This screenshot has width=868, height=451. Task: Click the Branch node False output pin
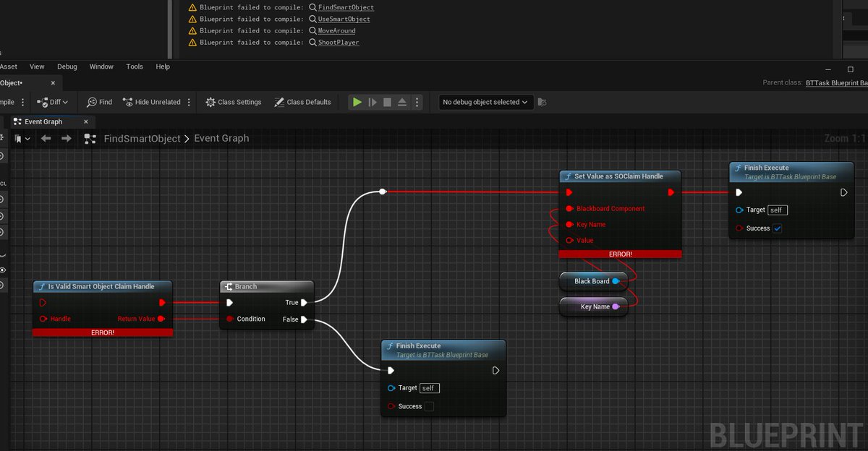(305, 319)
